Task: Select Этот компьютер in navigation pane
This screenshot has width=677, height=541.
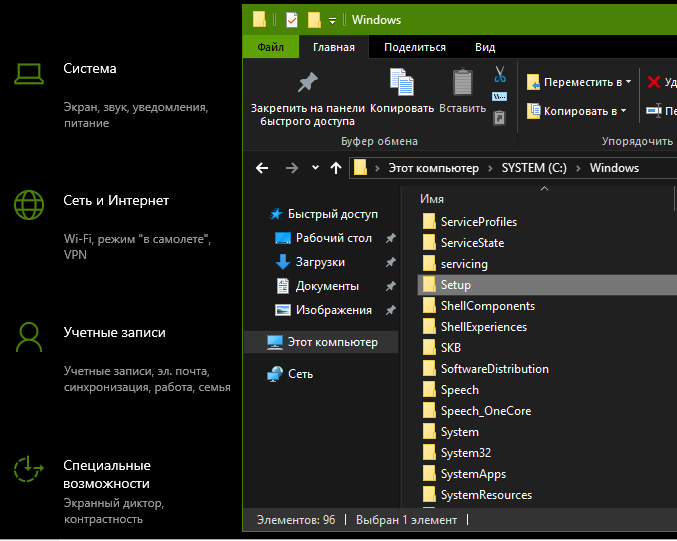Action: pos(322,342)
